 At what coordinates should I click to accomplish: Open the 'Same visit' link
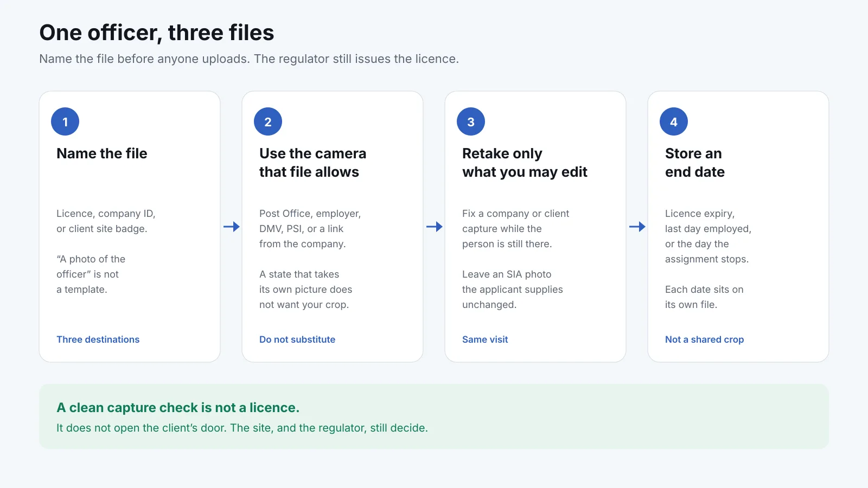click(485, 339)
